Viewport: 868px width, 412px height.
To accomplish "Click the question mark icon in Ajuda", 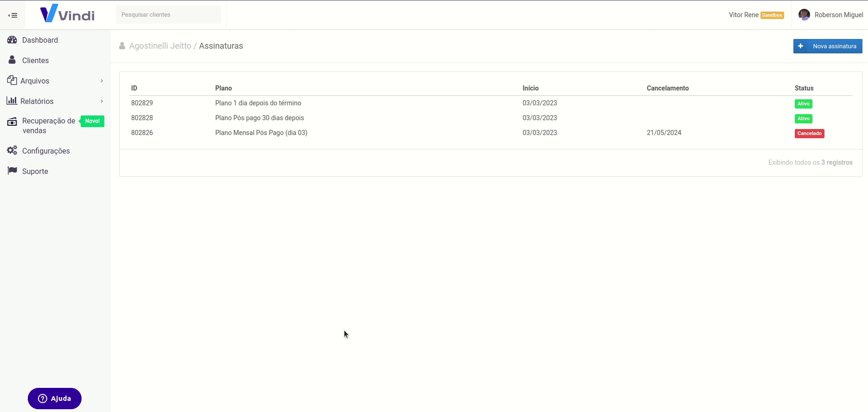I will [43, 399].
